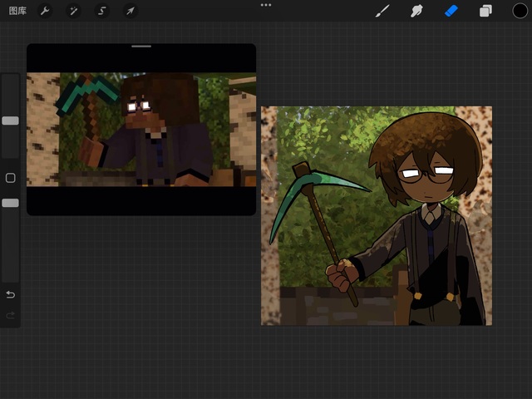Activate the Transform arrow tool

tap(131, 11)
